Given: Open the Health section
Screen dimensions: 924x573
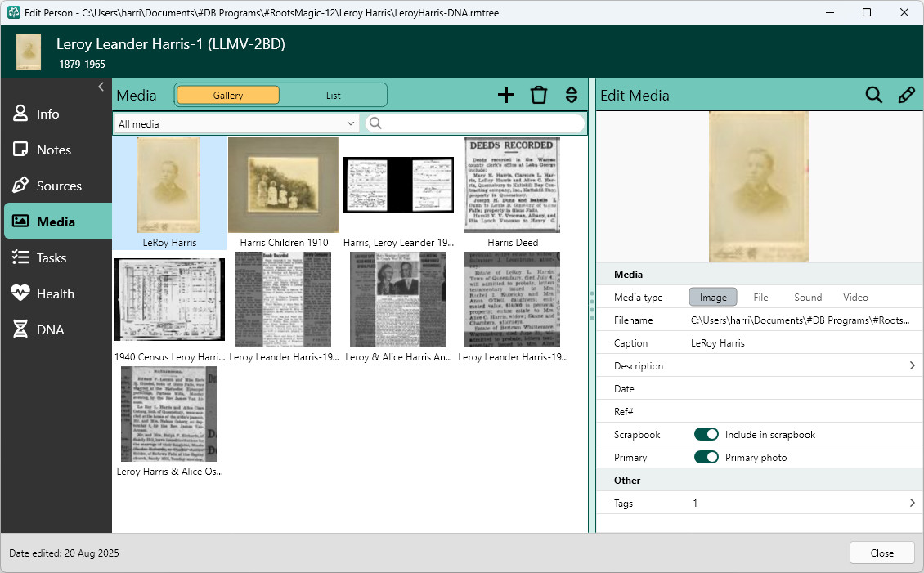Looking at the screenshot, I should click(x=56, y=294).
